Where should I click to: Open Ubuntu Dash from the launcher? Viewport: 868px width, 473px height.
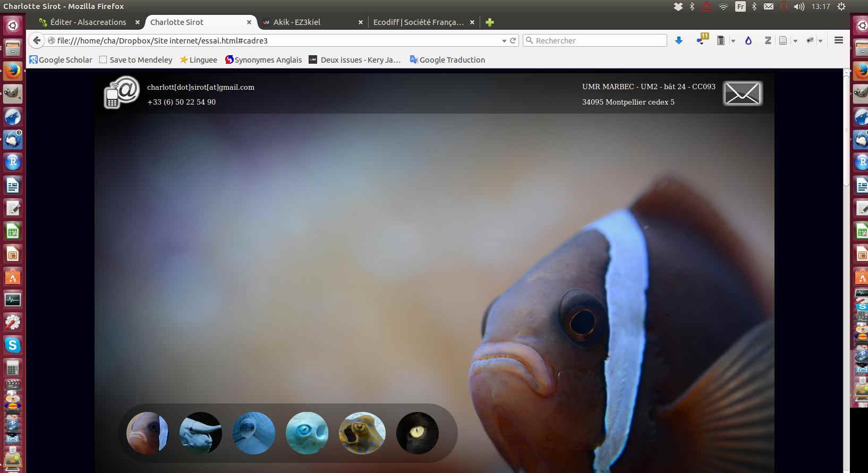(13, 25)
